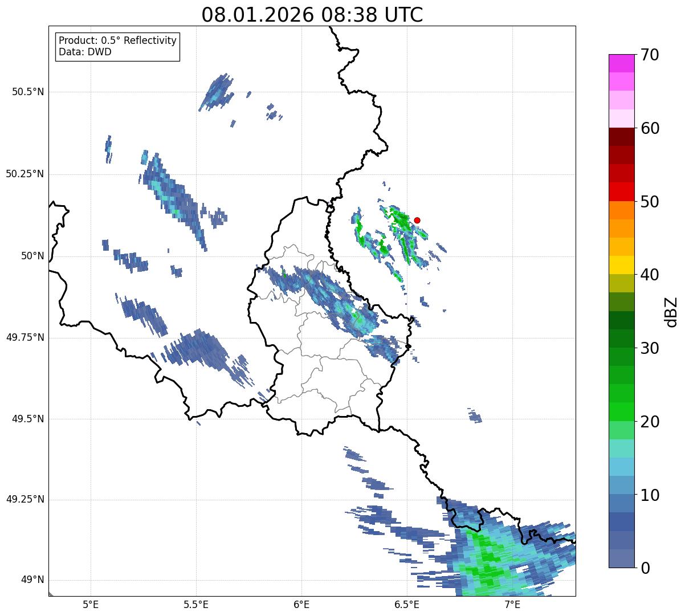Click the latitude label 50.25°N
The image size is (685, 616).
pyautogui.click(x=25, y=174)
